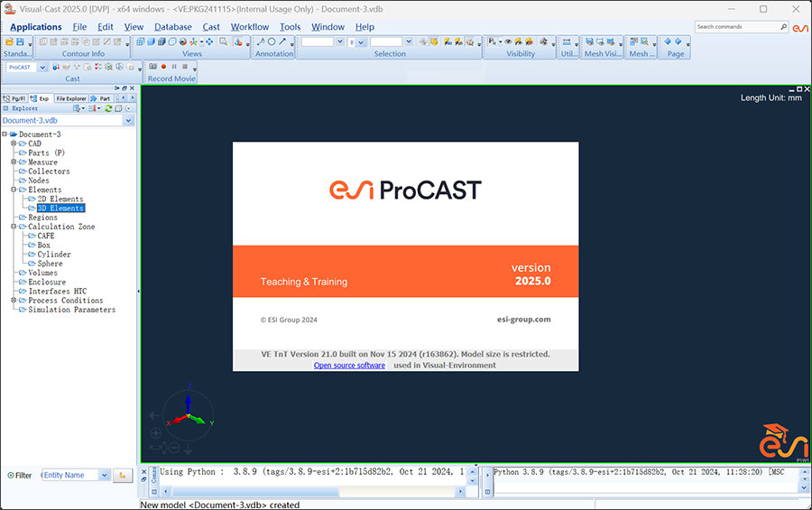This screenshot has height=510, width=812.
Task: Click the red checklist icon in Cast toolbar
Action: tap(97, 67)
